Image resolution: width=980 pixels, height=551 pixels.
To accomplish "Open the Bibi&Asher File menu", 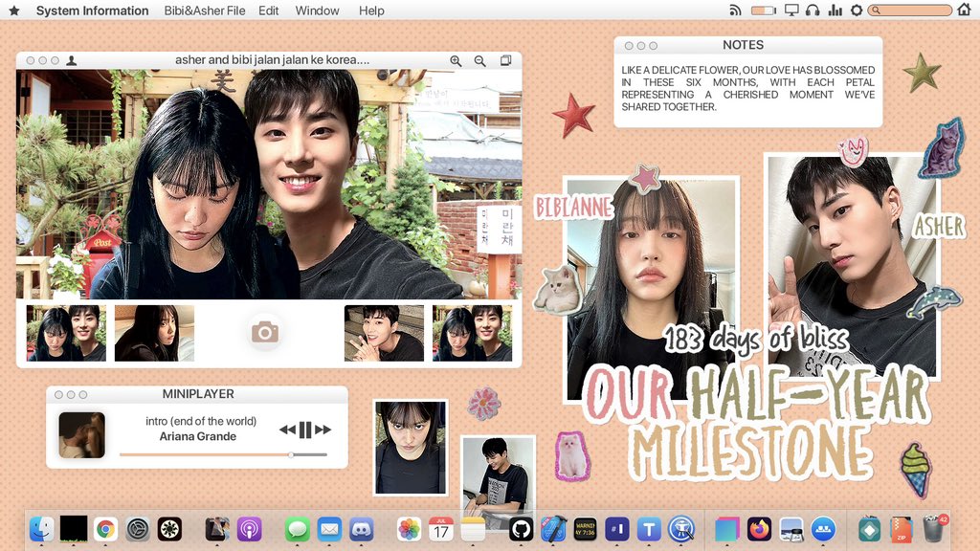I will pos(205,11).
